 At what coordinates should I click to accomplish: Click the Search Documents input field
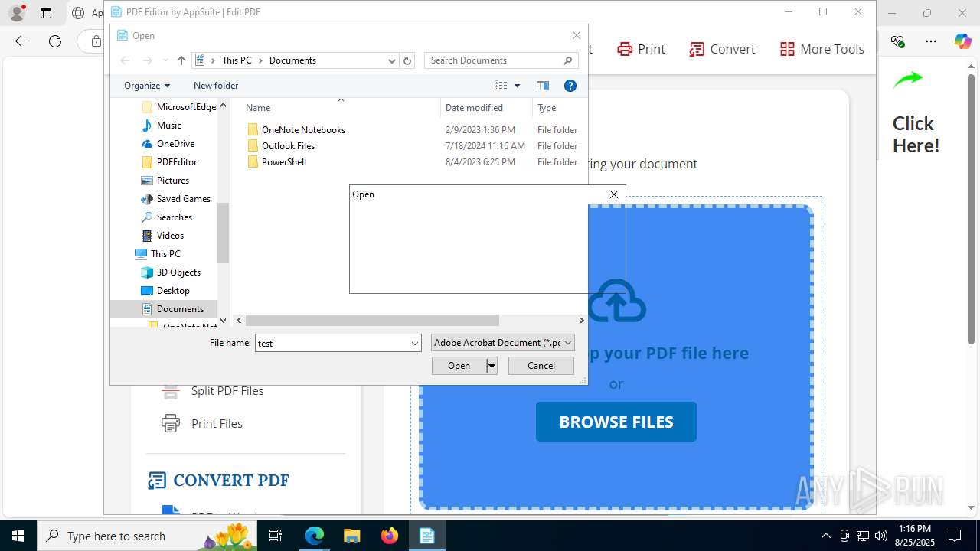coord(494,60)
